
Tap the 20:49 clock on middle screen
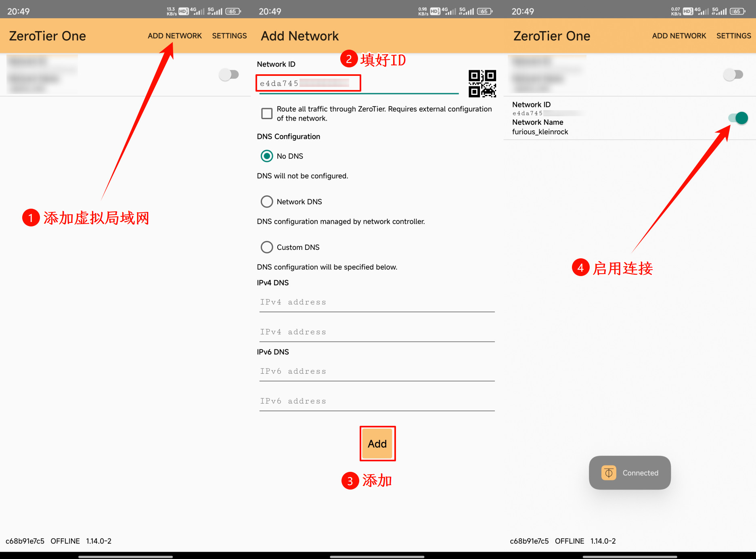pos(270,11)
